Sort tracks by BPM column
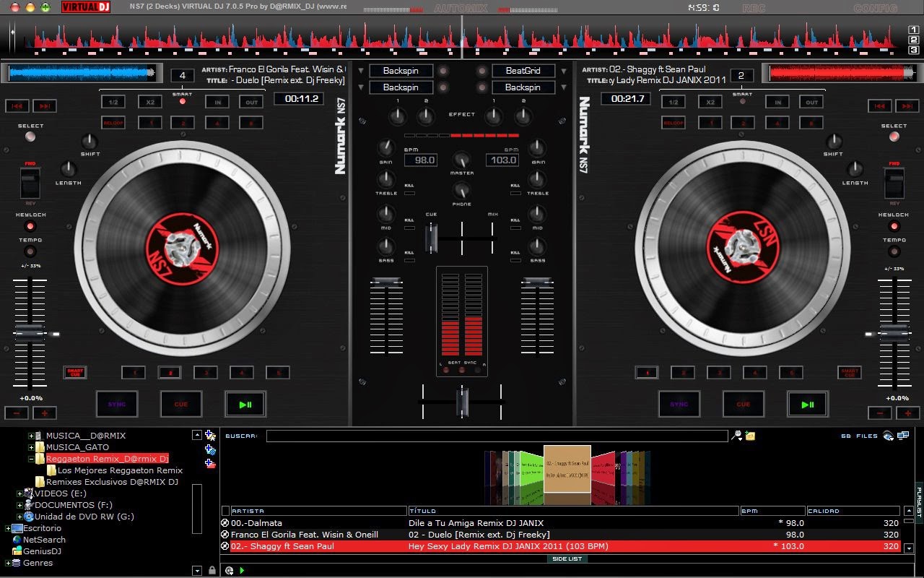The image size is (924, 578). coord(773,511)
